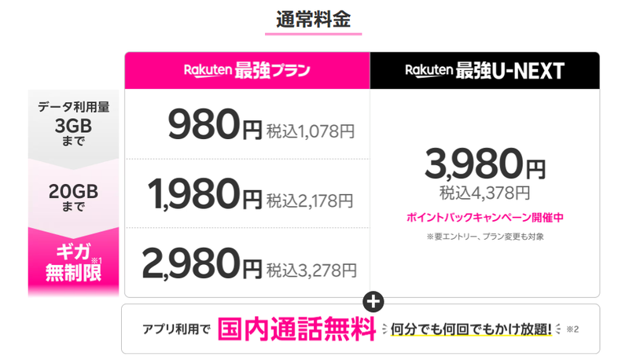This screenshot has height=364, width=629.
Task: Click the 980円 price text
Action: tap(215, 124)
